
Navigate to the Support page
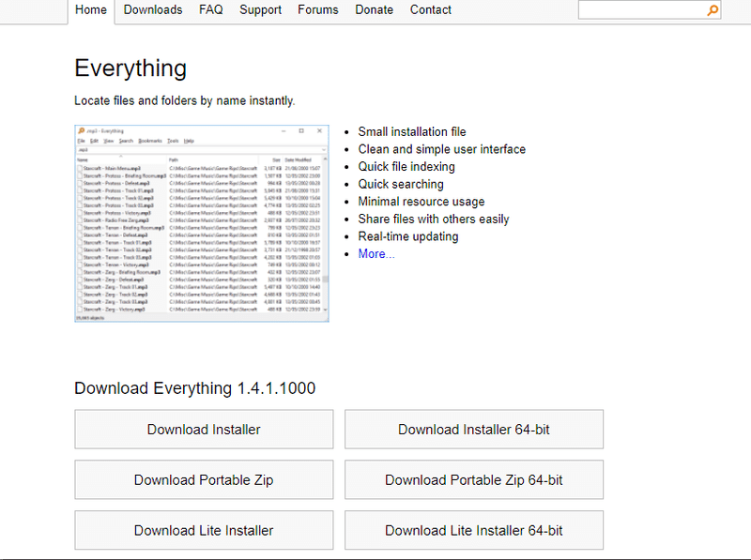click(x=260, y=10)
